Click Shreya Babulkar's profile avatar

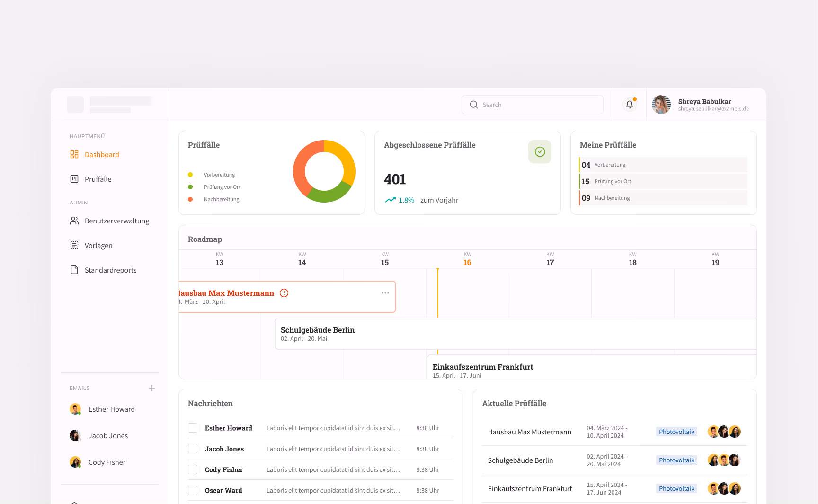pyautogui.click(x=661, y=105)
